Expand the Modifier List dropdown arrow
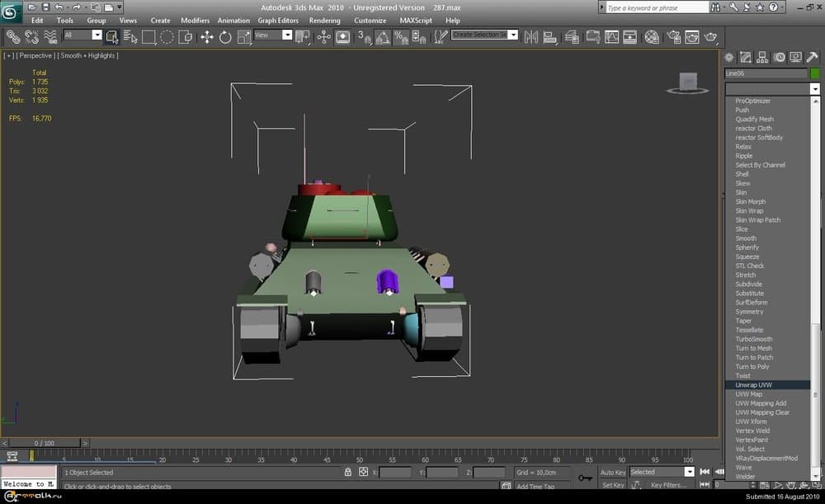Screen dimensions: 825x504 tap(814, 89)
